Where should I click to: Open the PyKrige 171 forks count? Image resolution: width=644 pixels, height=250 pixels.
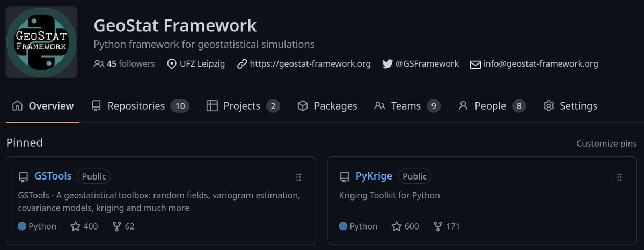[x=453, y=226]
